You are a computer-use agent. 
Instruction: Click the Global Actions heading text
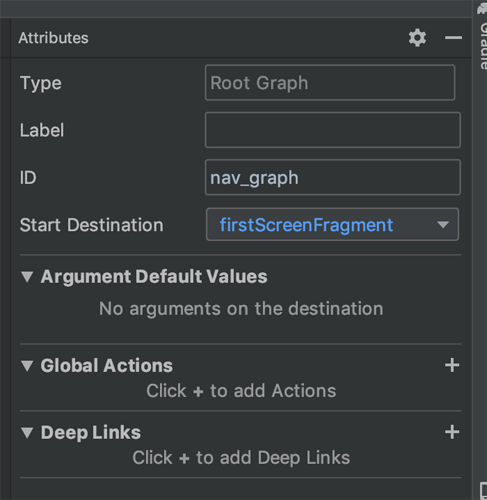107,365
